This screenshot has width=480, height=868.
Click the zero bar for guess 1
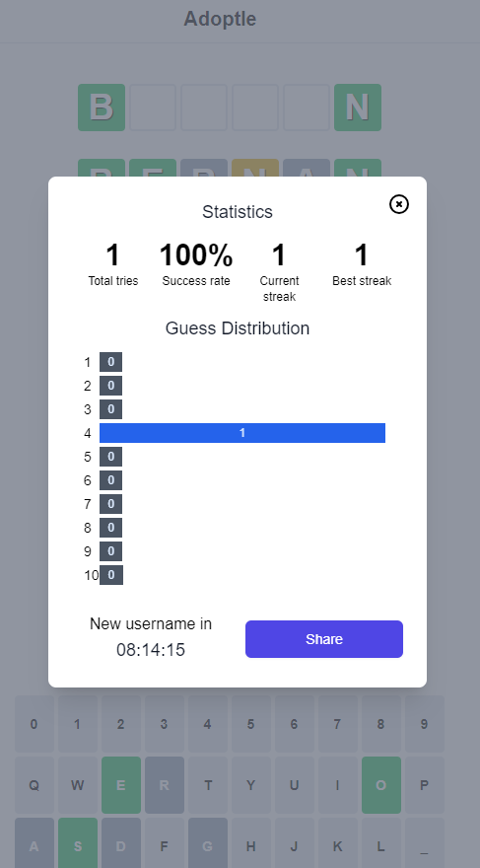pyautogui.click(x=110, y=362)
